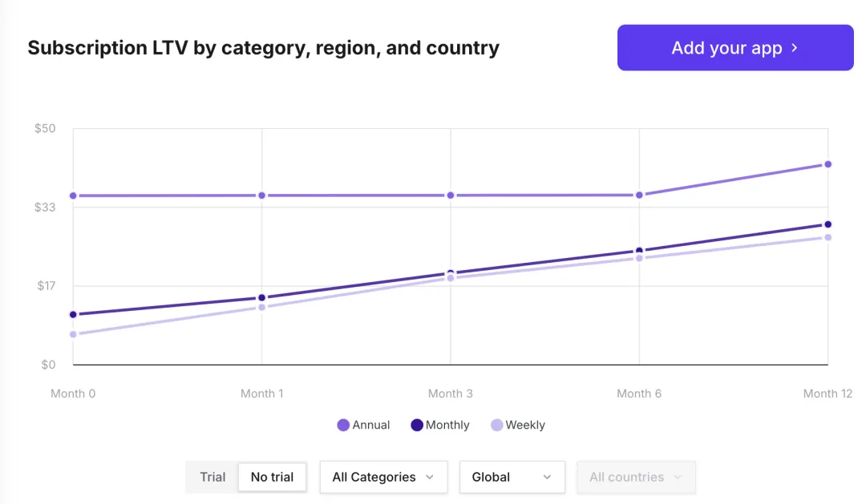Click the Add your app button
866x504 pixels.
(734, 48)
